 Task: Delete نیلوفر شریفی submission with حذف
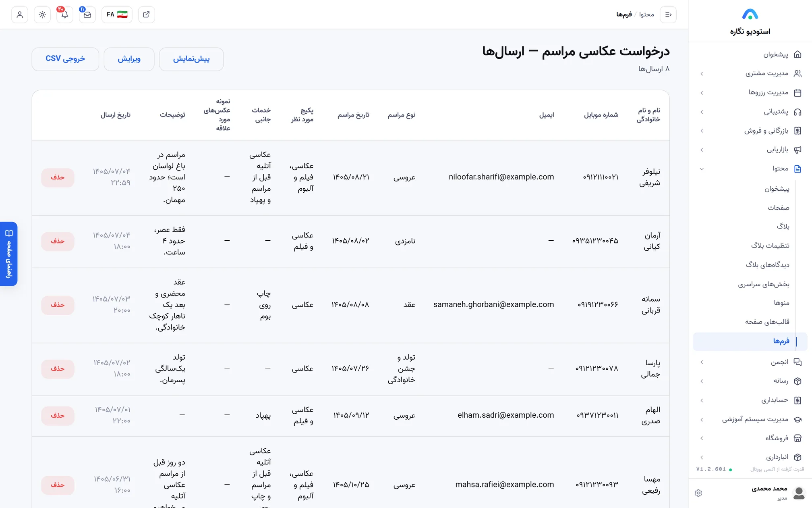[58, 177]
